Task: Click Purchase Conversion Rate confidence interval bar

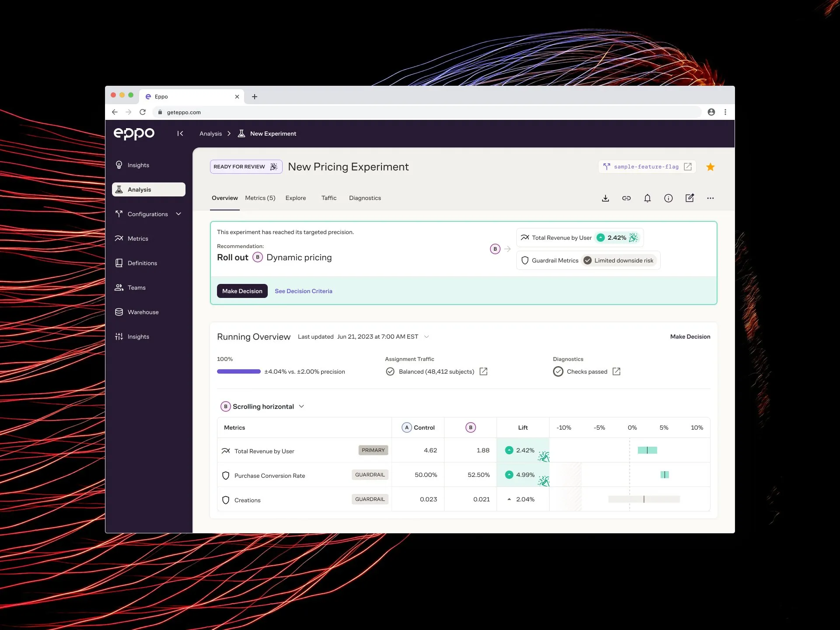Action: [x=665, y=475]
